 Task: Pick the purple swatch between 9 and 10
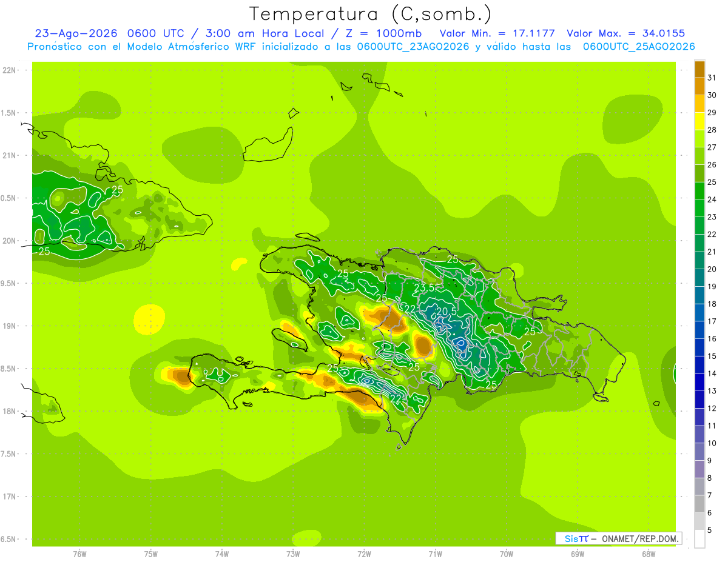pyautogui.click(x=699, y=452)
